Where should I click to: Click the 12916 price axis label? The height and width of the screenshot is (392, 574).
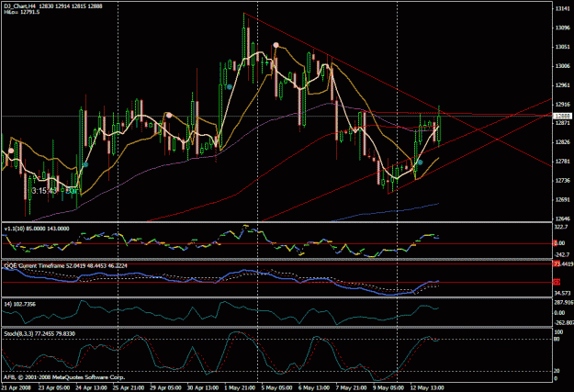pos(562,105)
